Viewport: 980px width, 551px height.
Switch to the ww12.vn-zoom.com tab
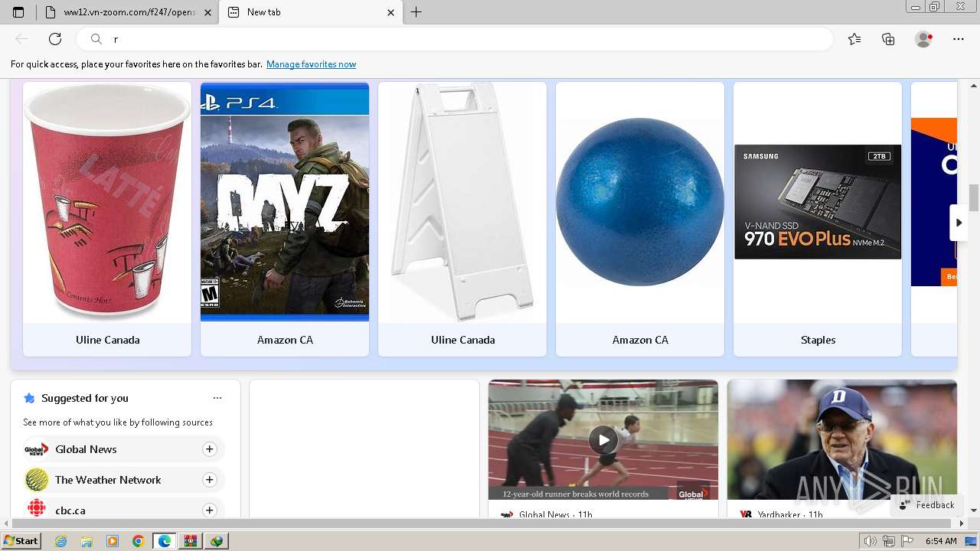click(128, 12)
